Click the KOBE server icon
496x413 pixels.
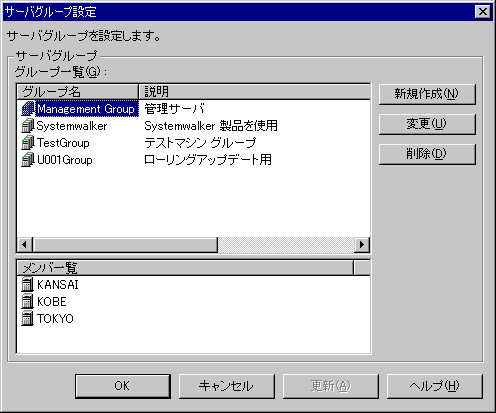pyautogui.click(x=27, y=302)
